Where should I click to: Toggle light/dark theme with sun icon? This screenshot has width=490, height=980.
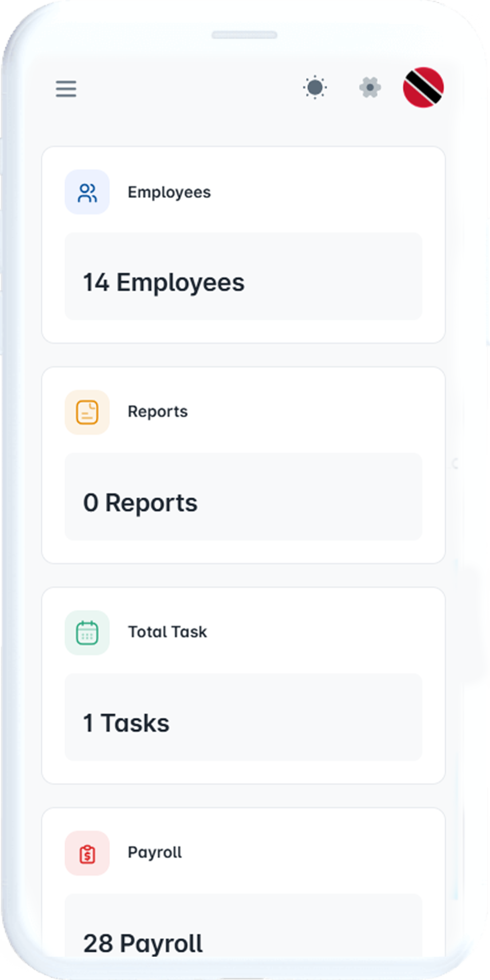(314, 87)
